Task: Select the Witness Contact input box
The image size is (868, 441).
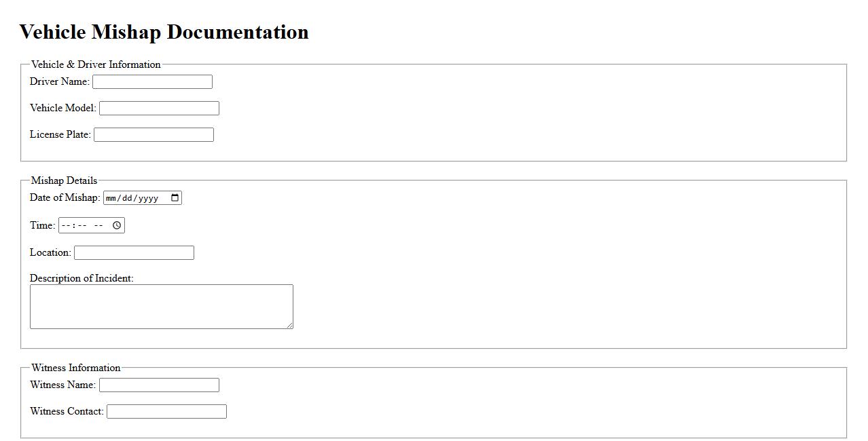Action: (166, 412)
